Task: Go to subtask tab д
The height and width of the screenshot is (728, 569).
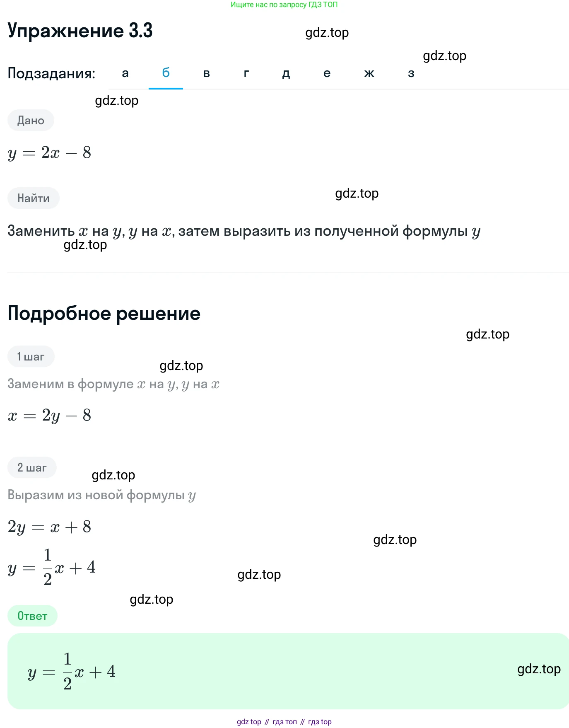Action: 286,73
